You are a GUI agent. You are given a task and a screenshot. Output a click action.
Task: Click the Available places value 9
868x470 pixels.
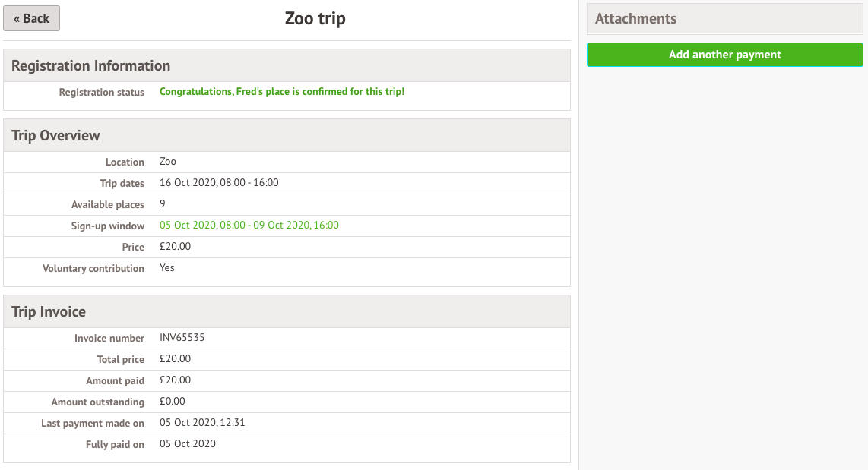tap(163, 204)
